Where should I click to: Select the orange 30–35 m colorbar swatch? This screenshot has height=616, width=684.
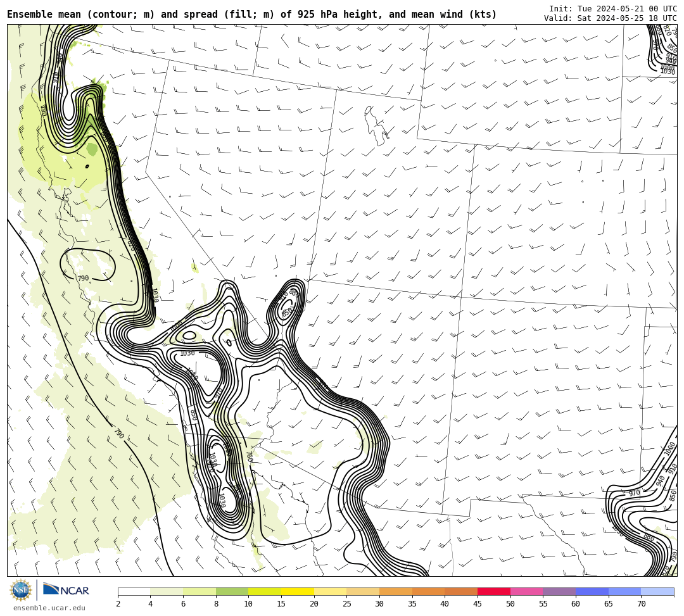tap(396, 591)
